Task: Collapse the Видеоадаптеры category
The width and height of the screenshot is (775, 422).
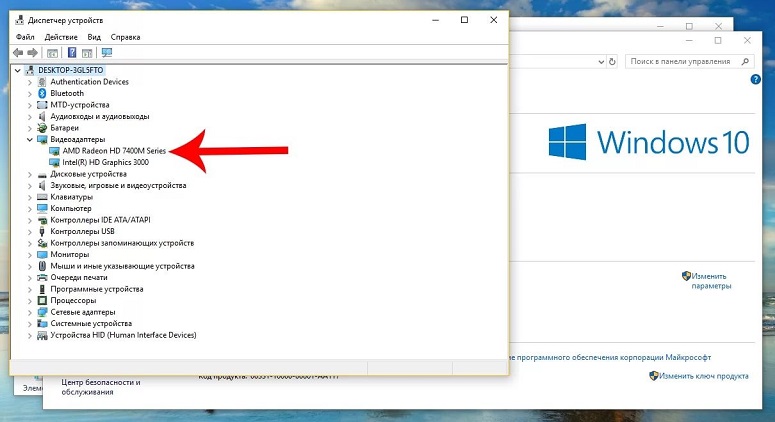Action: point(30,139)
